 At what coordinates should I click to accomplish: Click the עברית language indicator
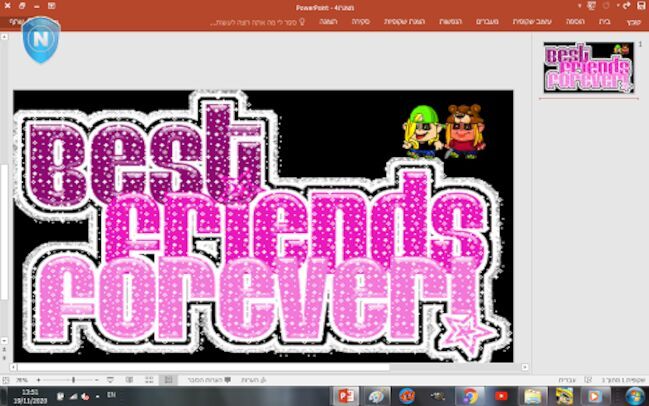tap(567, 380)
